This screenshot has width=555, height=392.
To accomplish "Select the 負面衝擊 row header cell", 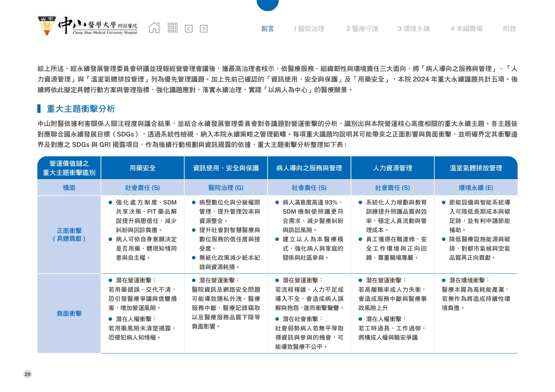I will pyautogui.click(x=69, y=314).
